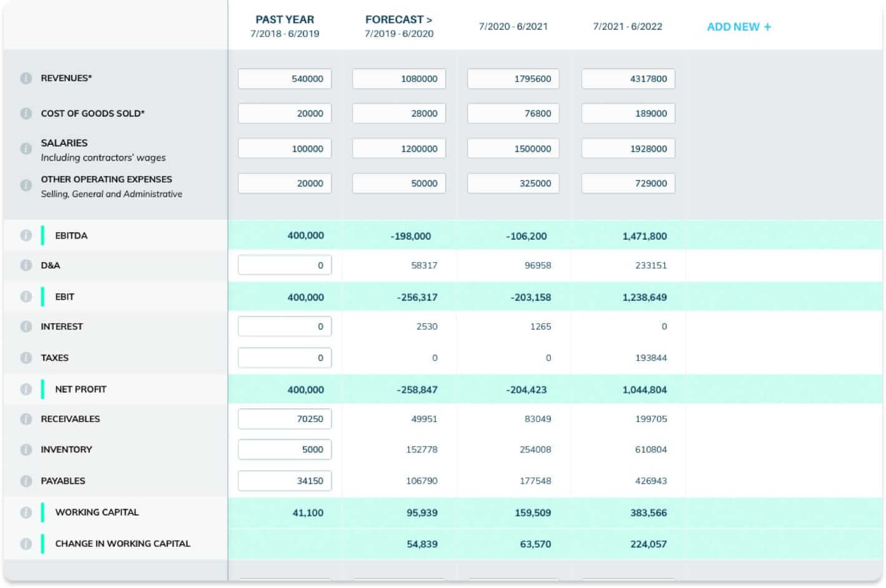The image size is (886, 588).
Task: Select the Past Year Receivables field 70250
Action: click(x=285, y=419)
